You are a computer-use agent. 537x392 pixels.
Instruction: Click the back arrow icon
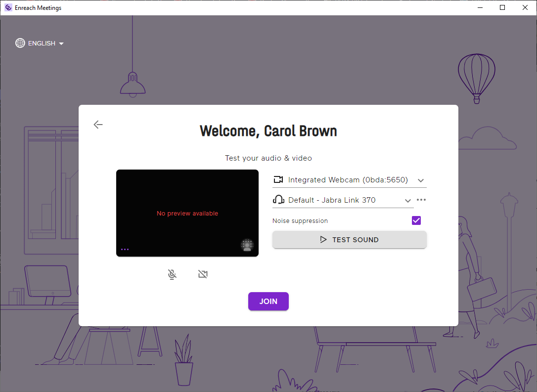[98, 125]
